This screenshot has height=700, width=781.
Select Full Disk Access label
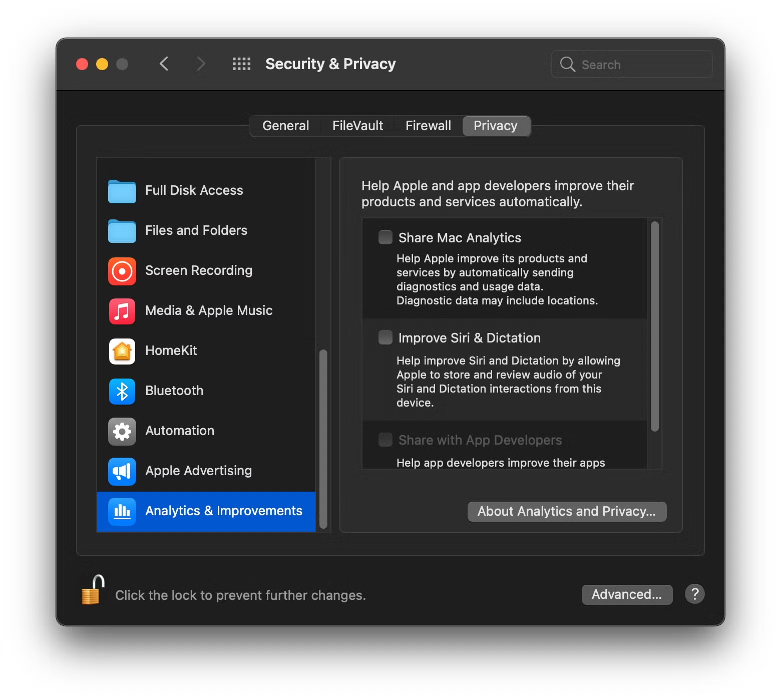click(x=194, y=190)
